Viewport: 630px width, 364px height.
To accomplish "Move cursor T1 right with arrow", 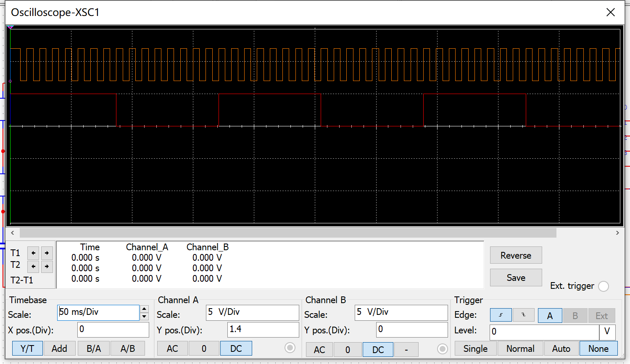I will coord(47,253).
